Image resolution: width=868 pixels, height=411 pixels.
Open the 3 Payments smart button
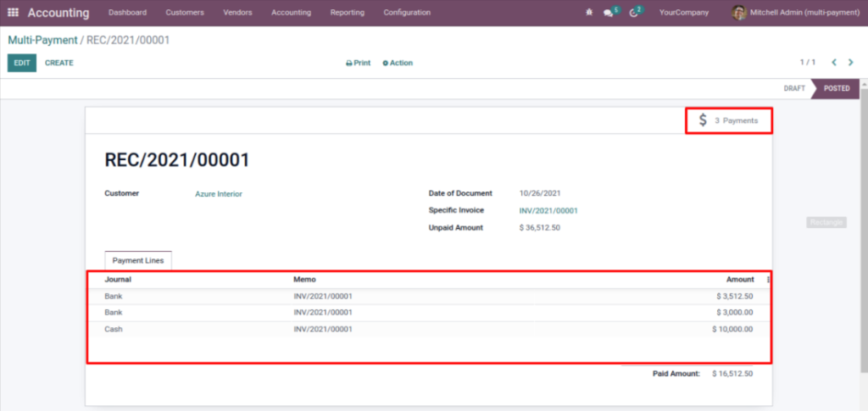coord(728,120)
